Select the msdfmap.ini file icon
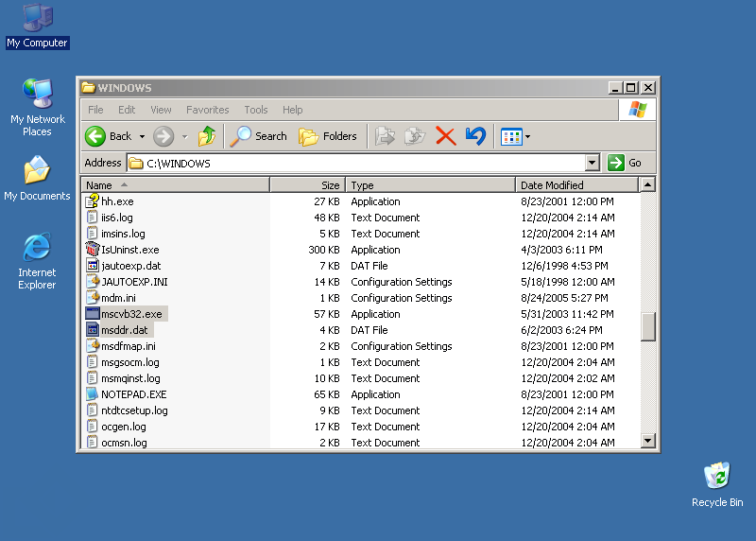Image resolution: width=756 pixels, height=541 pixels. (x=92, y=345)
